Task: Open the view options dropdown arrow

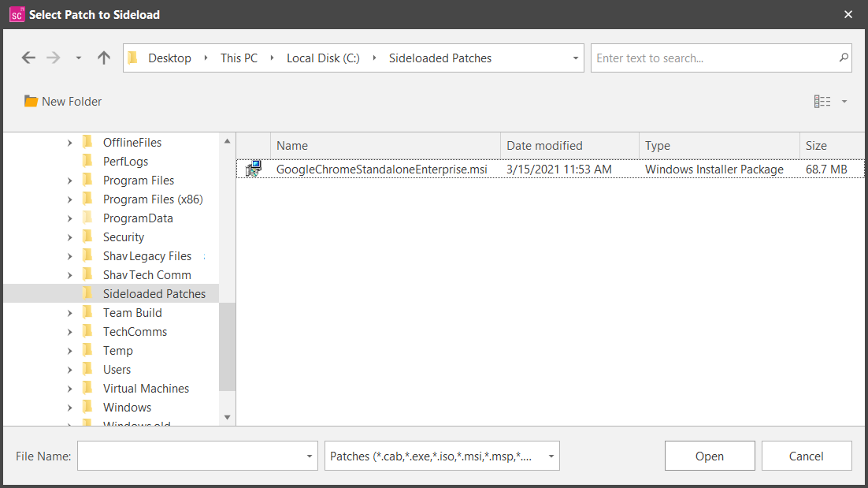Action: 844,101
